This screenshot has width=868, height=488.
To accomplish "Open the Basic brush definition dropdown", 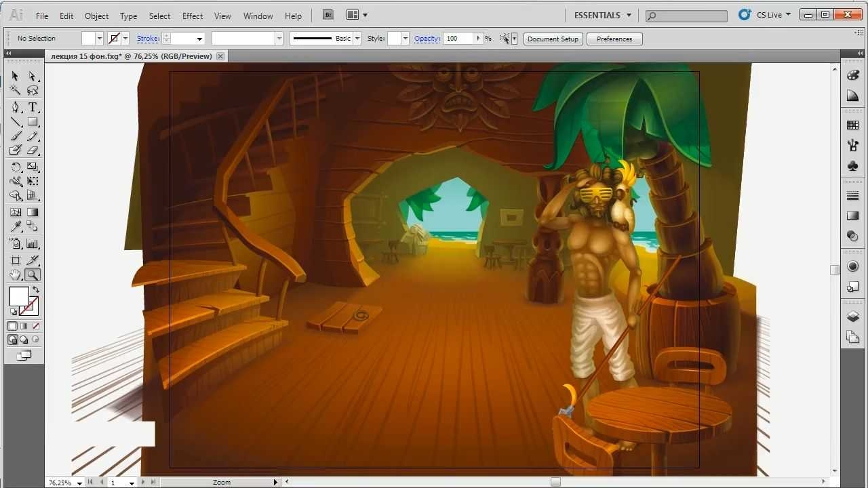I will click(x=357, y=39).
